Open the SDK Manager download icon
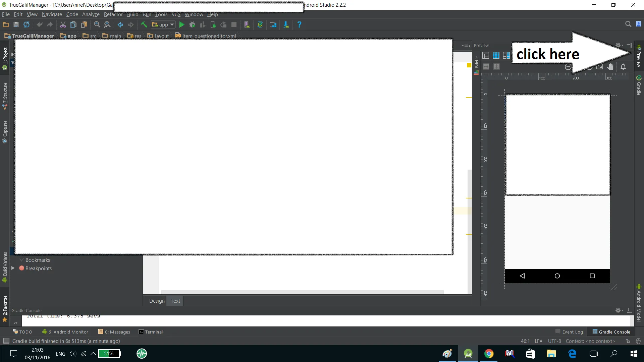 [286, 24]
